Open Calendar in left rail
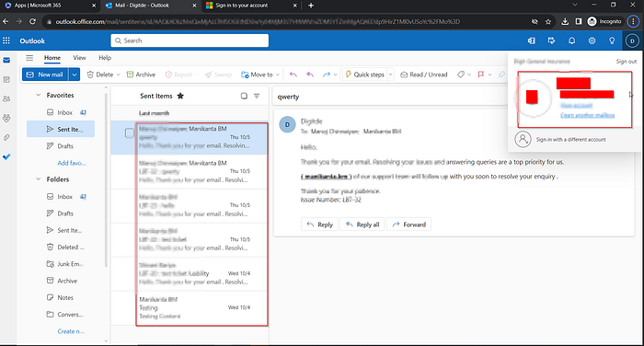 pos(6,80)
